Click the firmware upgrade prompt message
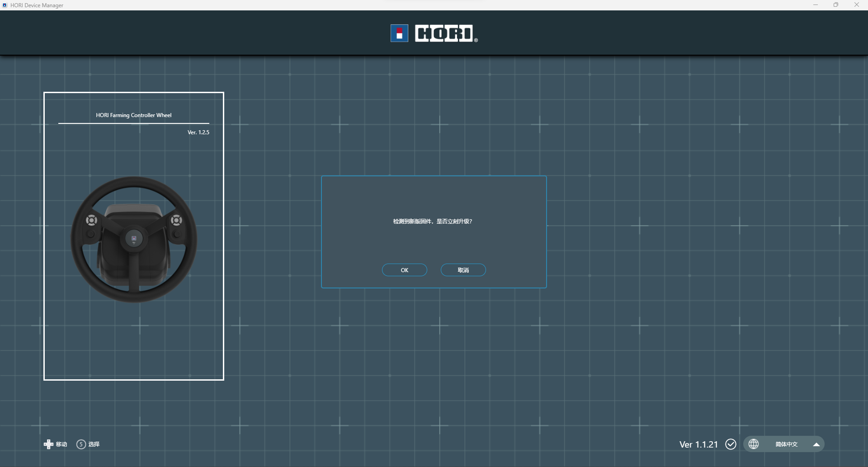The width and height of the screenshot is (868, 467). point(433,221)
